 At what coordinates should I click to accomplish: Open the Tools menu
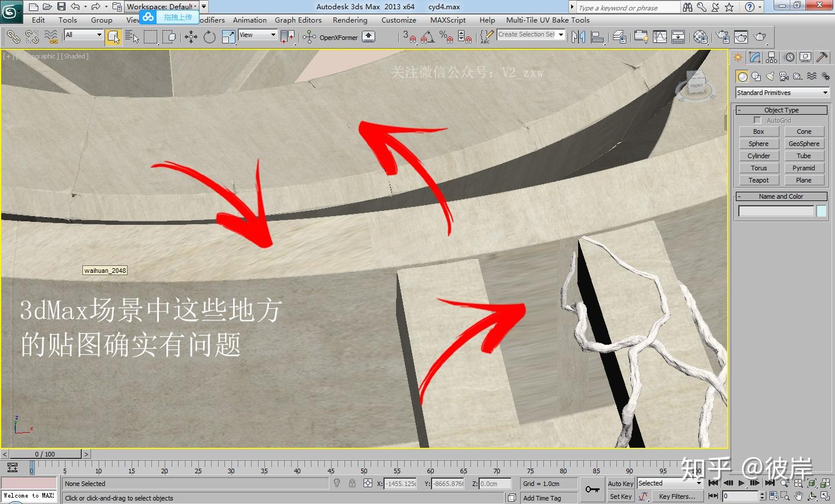[68, 20]
